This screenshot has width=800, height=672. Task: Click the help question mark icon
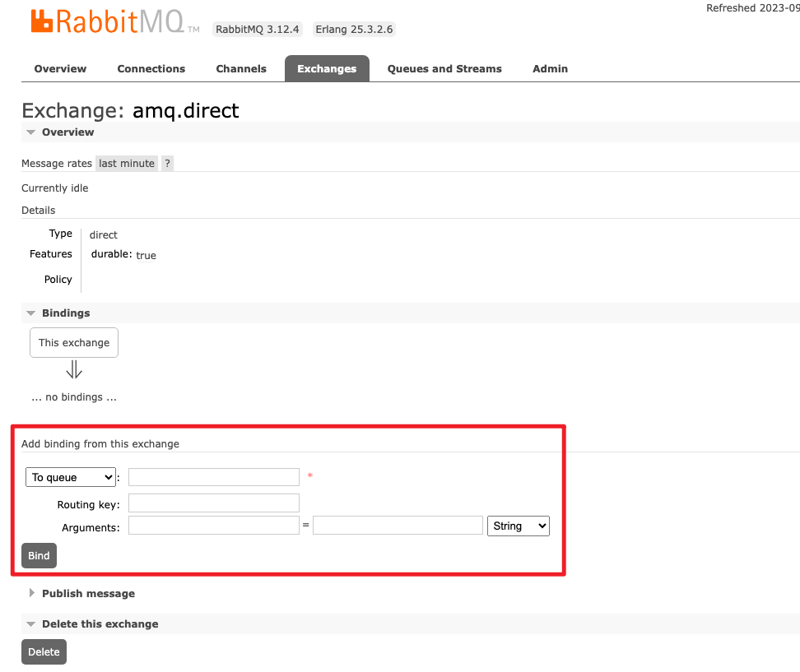coord(167,163)
